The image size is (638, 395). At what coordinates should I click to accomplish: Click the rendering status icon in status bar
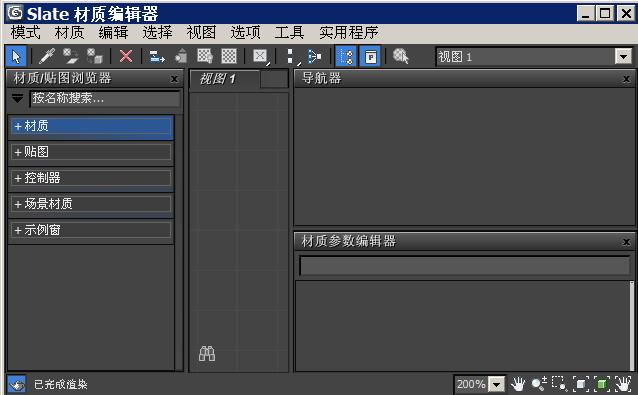pos(16,384)
